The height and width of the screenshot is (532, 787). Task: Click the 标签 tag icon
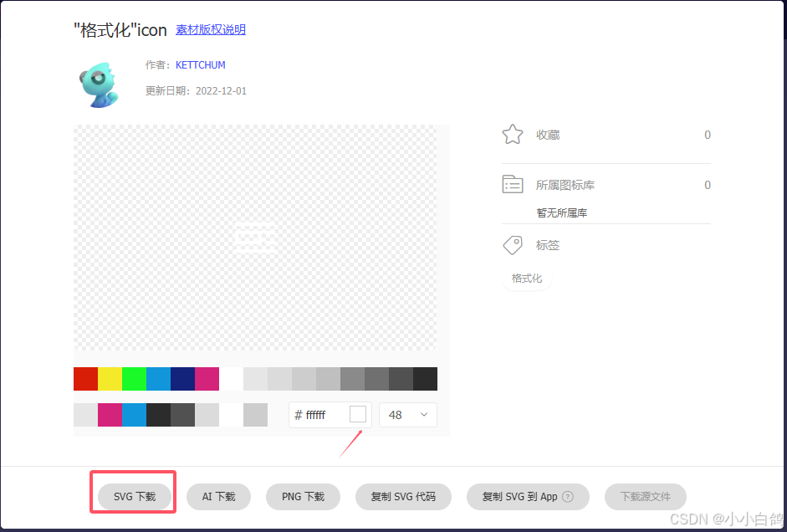coord(513,244)
